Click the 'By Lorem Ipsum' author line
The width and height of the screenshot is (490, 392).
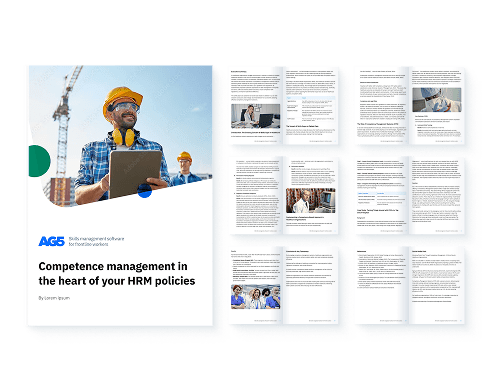point(54,298)
